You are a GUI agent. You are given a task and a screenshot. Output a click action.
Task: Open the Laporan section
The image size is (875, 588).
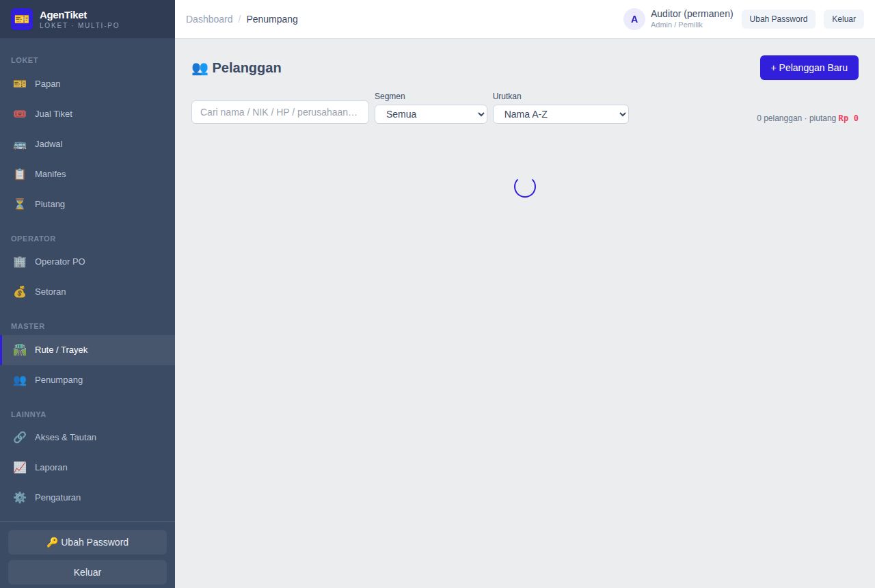tap(87, 467)
